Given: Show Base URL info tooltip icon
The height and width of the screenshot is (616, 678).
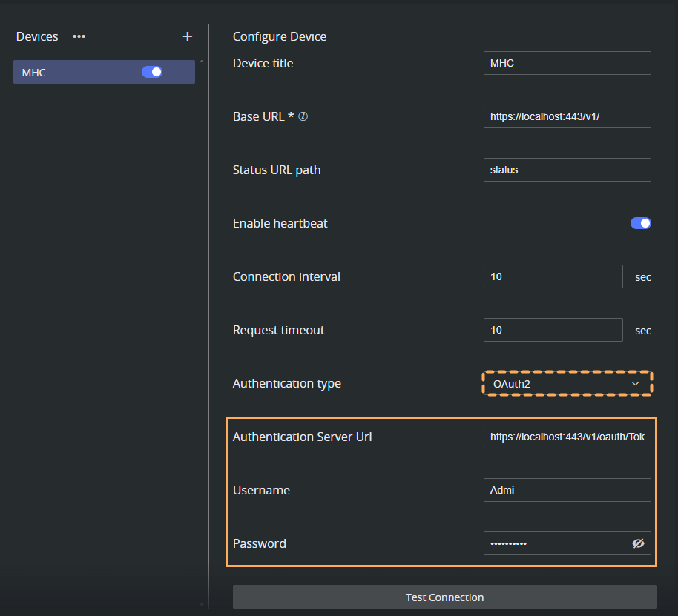Looking at the screenshot, I should [303, 116].
